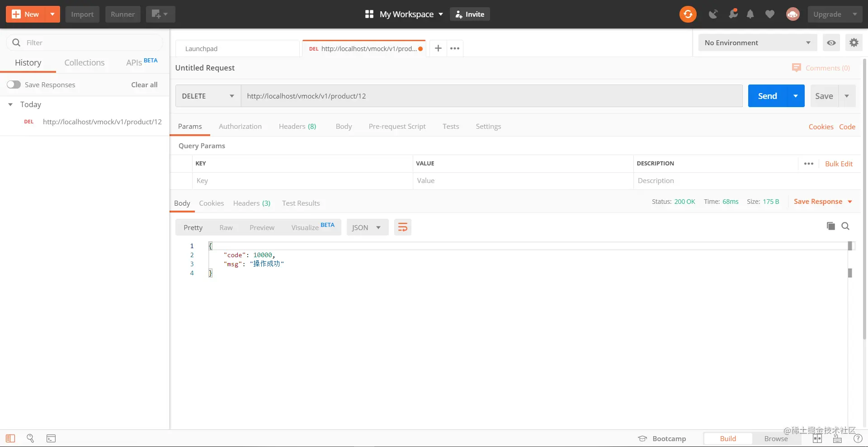This screenshot has width=868, height=447.
Task: Click the request URL input field
Action: [x=491, y=96]
